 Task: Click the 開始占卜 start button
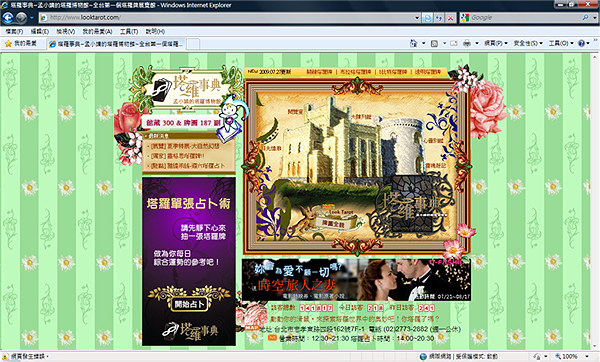coord(189,304)
